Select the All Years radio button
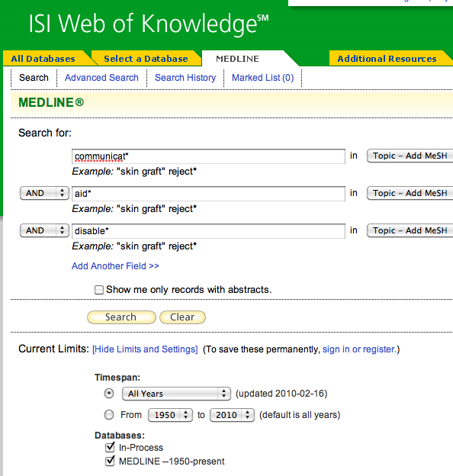Screen dimensions: 453x476 coord(109,394)
